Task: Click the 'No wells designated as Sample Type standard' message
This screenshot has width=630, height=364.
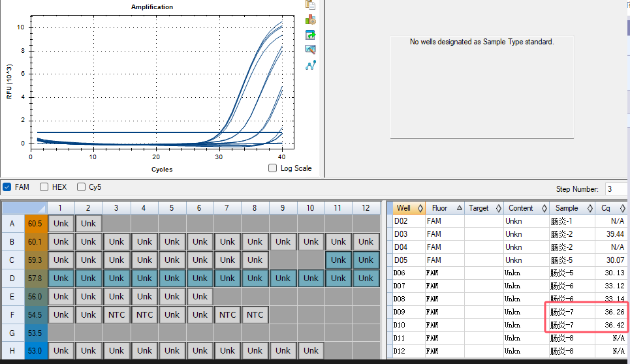Action: coord(482,42)
